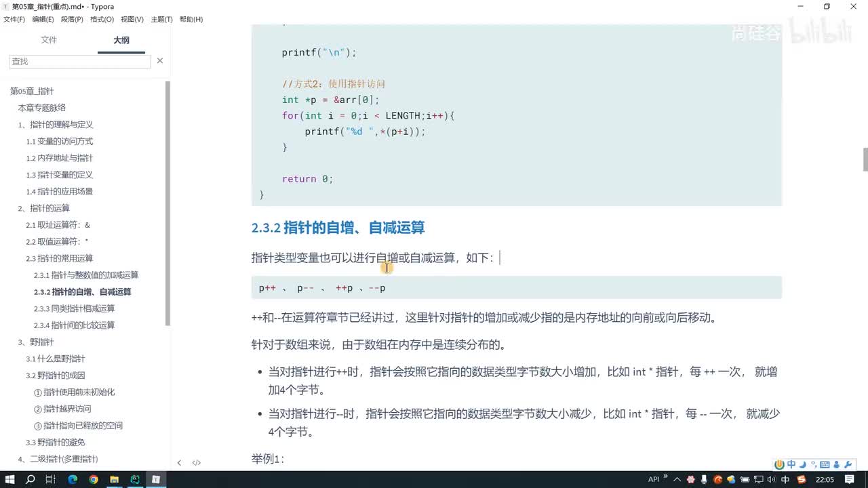Go to 3.1 什么是野指针
The image size is (868, 488).
point(56,359)
